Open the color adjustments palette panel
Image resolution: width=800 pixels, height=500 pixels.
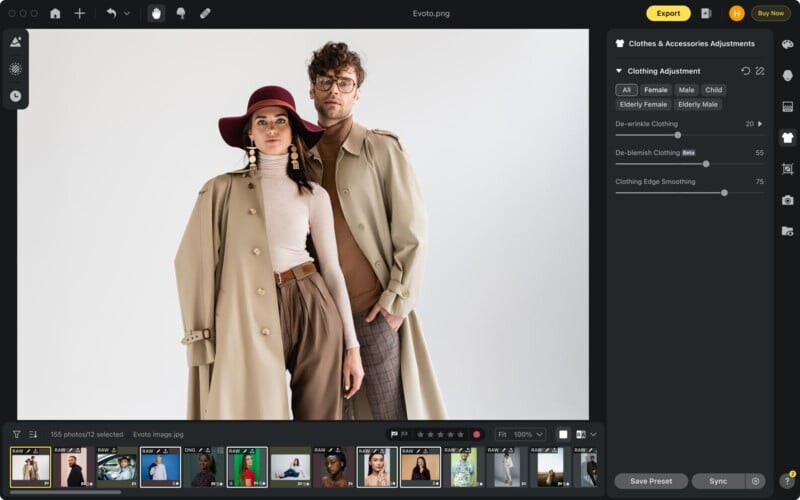pyautogui.click(x=787, y=44)
